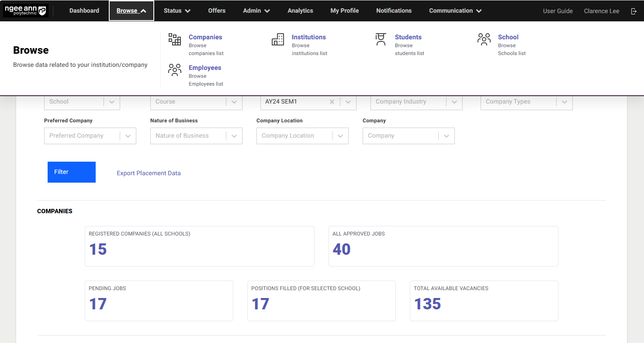The height and width of the screenshot is (343, 644).
Task: Expand the Company Location dropdown
Action: click(340, 136)
